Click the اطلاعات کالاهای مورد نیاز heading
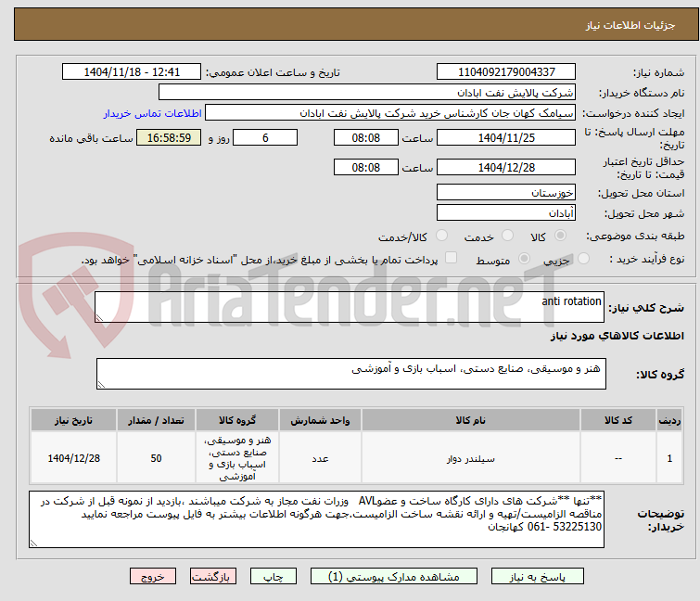Screen dimensions: 700x601 click(617, 336)
